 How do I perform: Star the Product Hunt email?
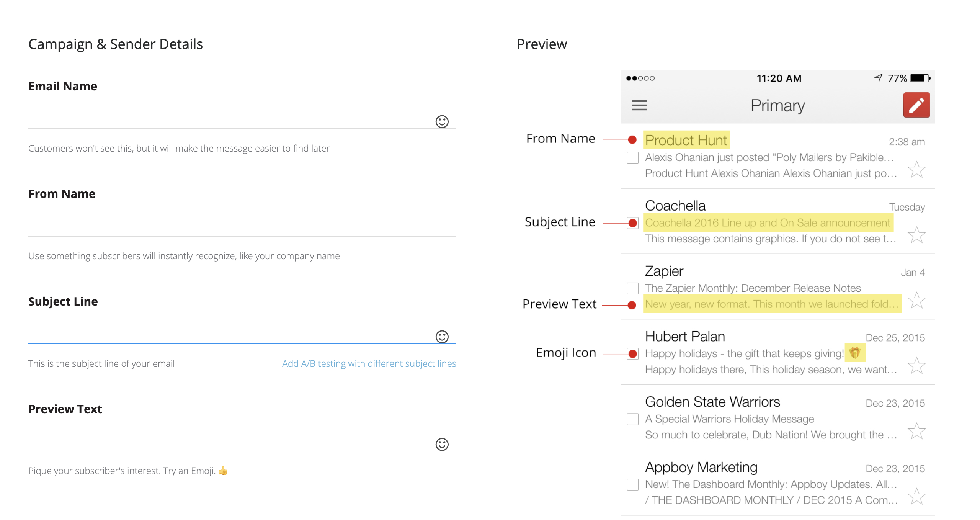pyautogui.click(x=916, y=170)
